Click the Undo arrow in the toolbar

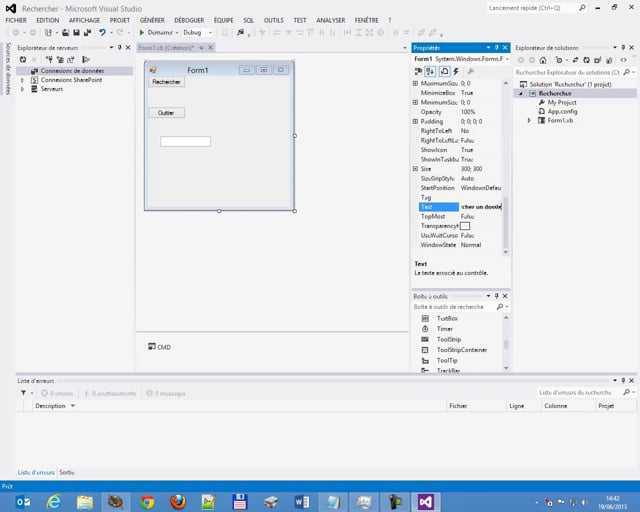pyautogui.click(x=102, y=32)
